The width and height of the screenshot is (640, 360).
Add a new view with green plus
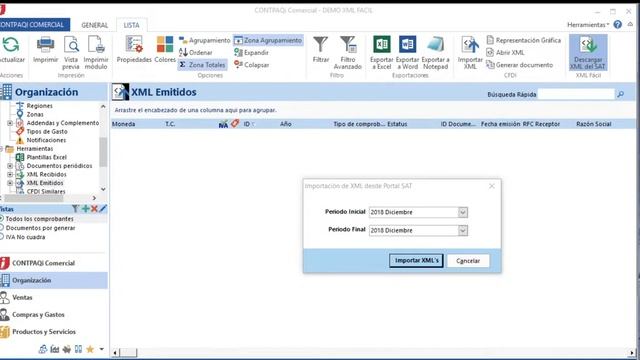click(x=85, y=209)
